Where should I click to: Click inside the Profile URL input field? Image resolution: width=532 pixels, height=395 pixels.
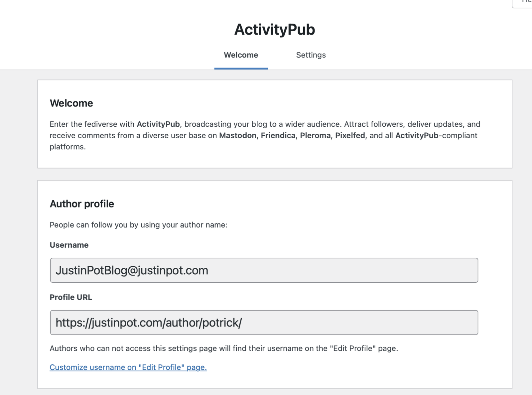pyautogui.click(x=264, y=323)
